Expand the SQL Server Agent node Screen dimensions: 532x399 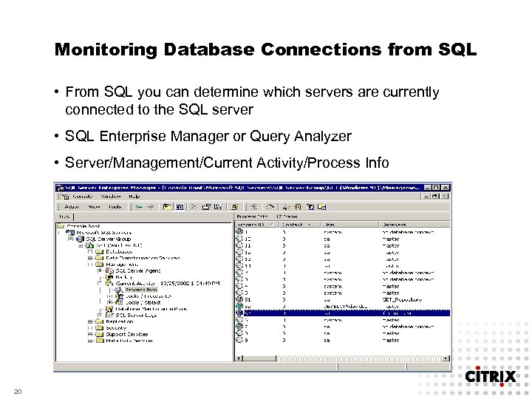(100, 270)
